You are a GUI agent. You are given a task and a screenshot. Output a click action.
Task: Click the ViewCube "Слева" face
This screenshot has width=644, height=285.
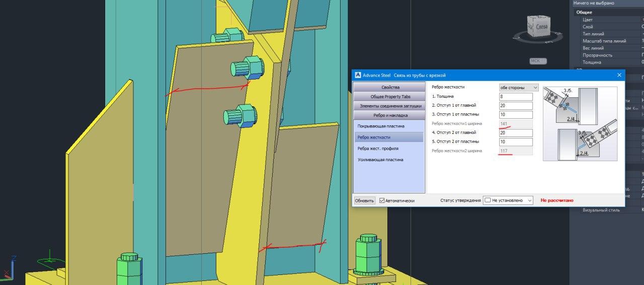(541, 26)
